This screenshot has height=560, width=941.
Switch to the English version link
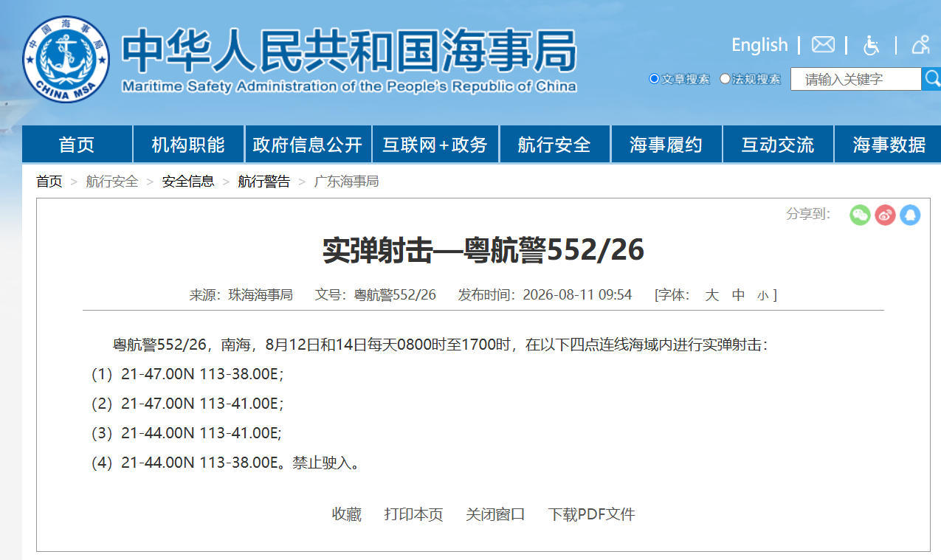pyautogui.click(x=759, y=45)
